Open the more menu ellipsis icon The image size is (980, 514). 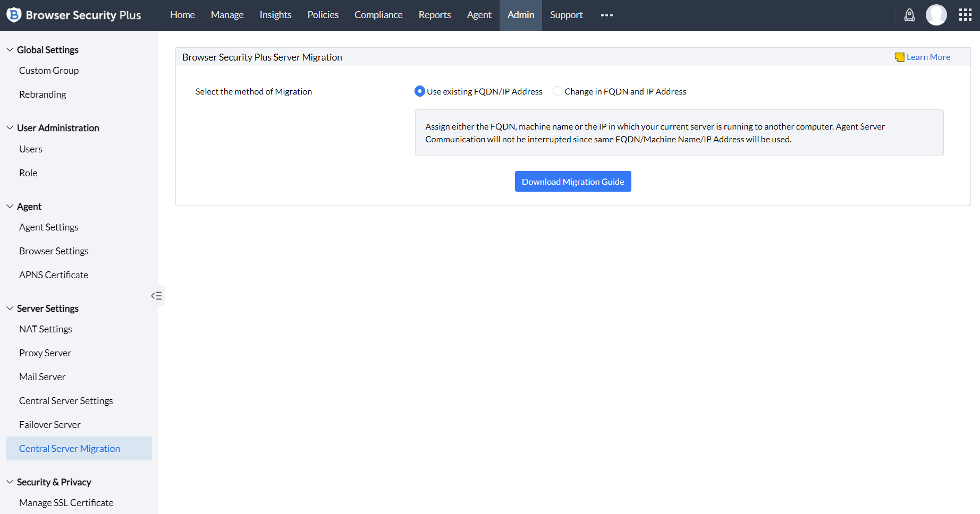coord(607,15)
